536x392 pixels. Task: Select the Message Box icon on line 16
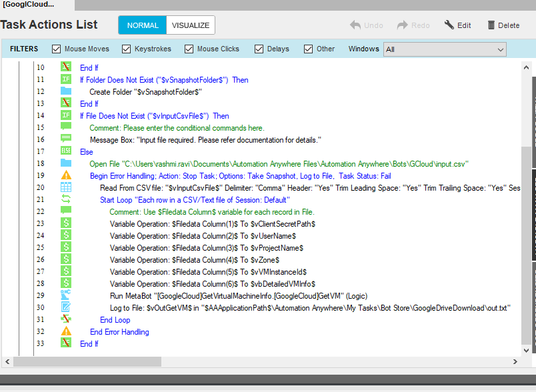(66, 139)
